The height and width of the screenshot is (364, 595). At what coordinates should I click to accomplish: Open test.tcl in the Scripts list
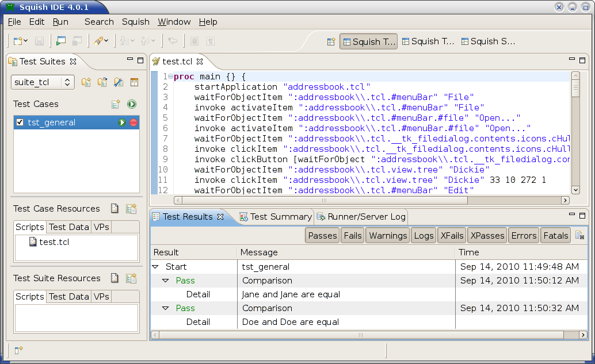point(54,242)
